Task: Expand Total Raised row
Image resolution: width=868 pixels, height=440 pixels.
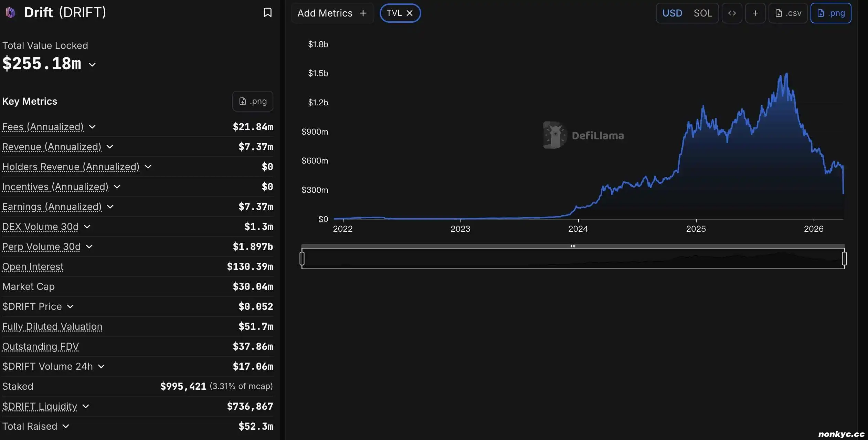Action: pyautogui.click(x=66, y=426)
